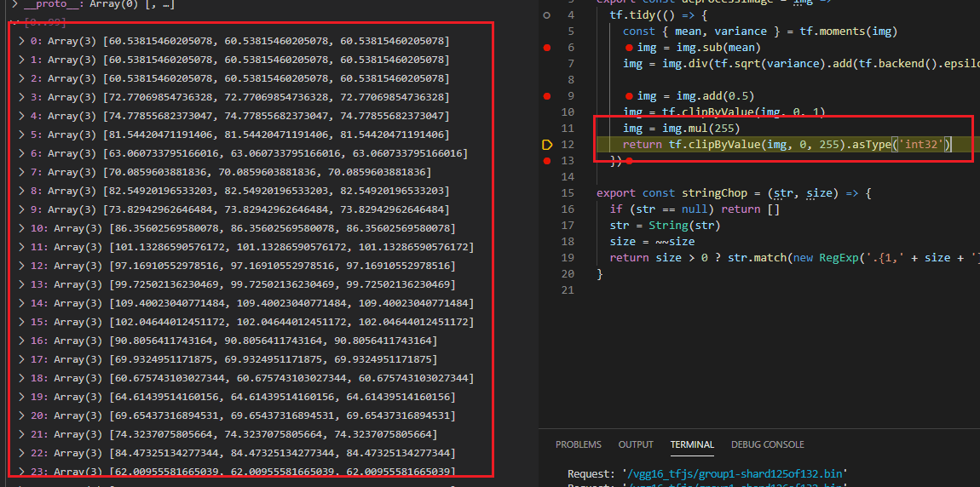Screen dimensions: 980x487
Task: Toggle the breakpoint on line 6
Action: pos(547,48)
